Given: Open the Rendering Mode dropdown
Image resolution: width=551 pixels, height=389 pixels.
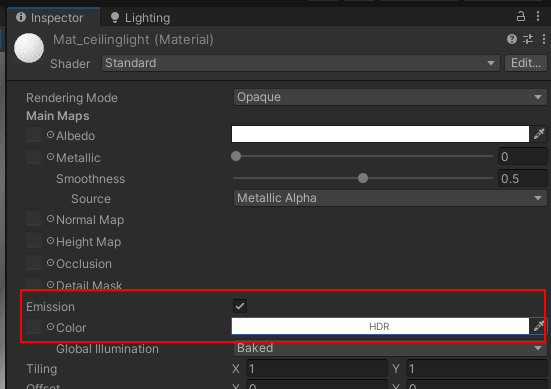Looking at the screenshot, I should click(390, 97).
